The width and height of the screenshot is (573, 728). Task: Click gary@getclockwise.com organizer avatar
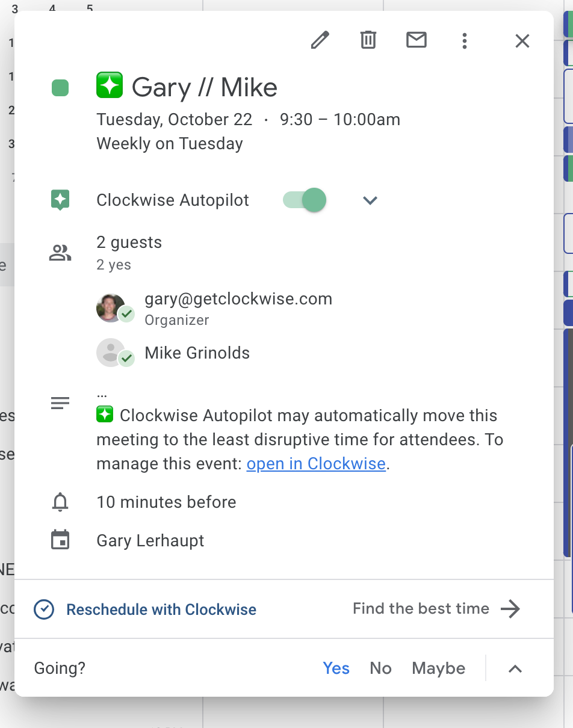click(x=111, y=308)
